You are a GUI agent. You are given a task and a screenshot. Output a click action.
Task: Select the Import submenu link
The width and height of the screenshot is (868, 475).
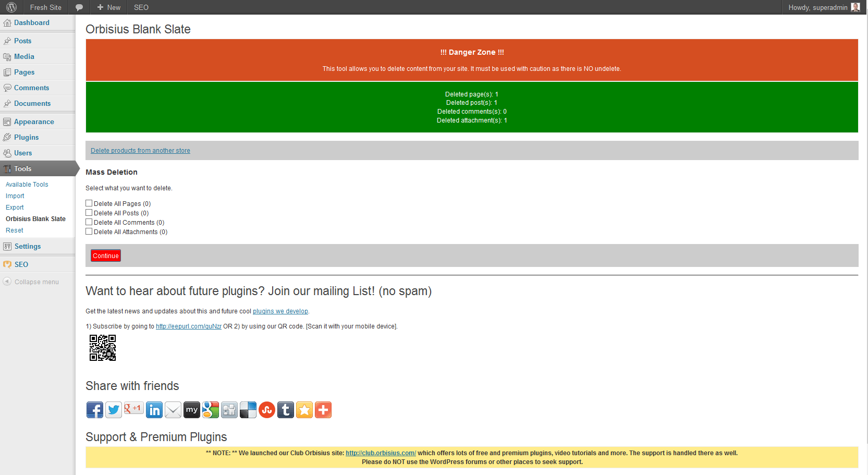click(15, 196)
